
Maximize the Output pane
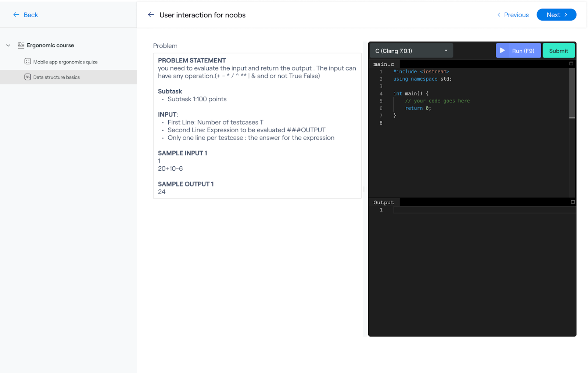[x=573, y=202]
